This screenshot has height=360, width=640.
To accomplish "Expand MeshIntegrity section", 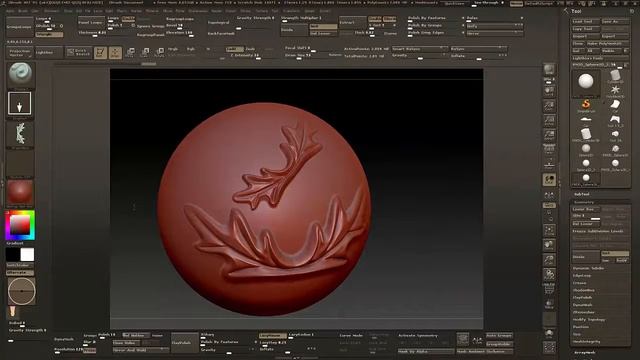I will (x=587, y=342).
